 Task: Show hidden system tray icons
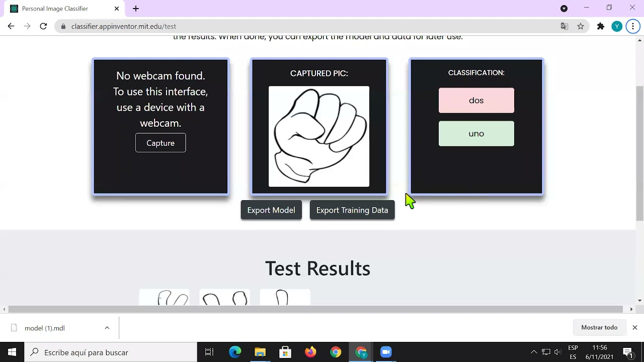[x=534, y=352]
